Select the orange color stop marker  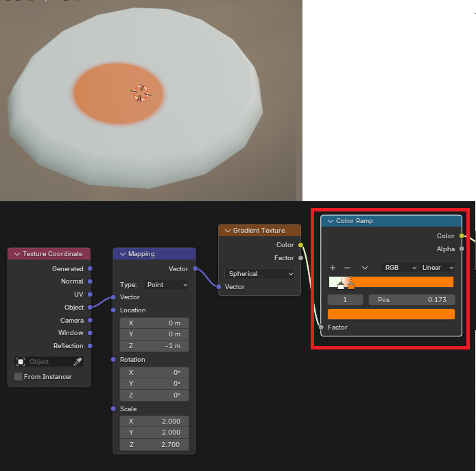pos(351,285)
